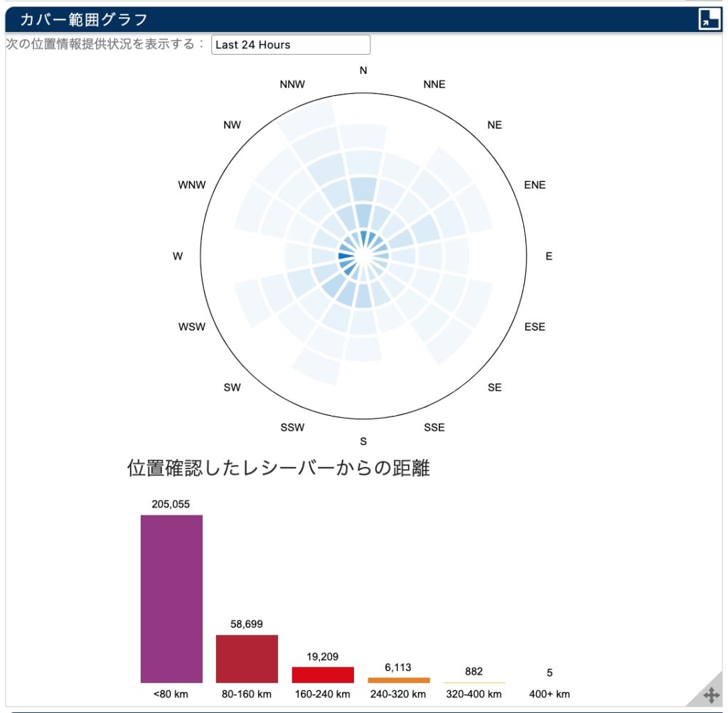Click the thin 320-400 km bar
Screen dimensions: 728x713
(x=474, y=682)
